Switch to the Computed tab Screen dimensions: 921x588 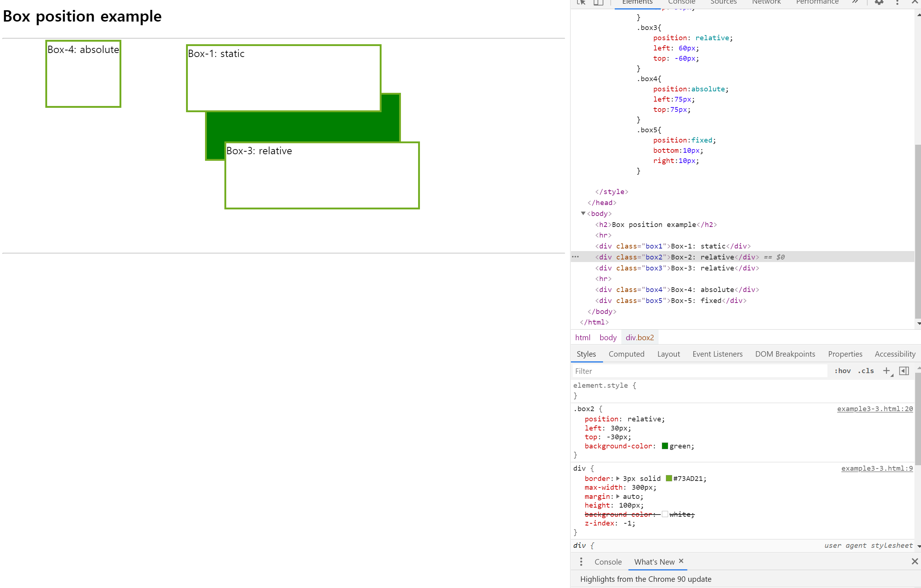(626, 354)
